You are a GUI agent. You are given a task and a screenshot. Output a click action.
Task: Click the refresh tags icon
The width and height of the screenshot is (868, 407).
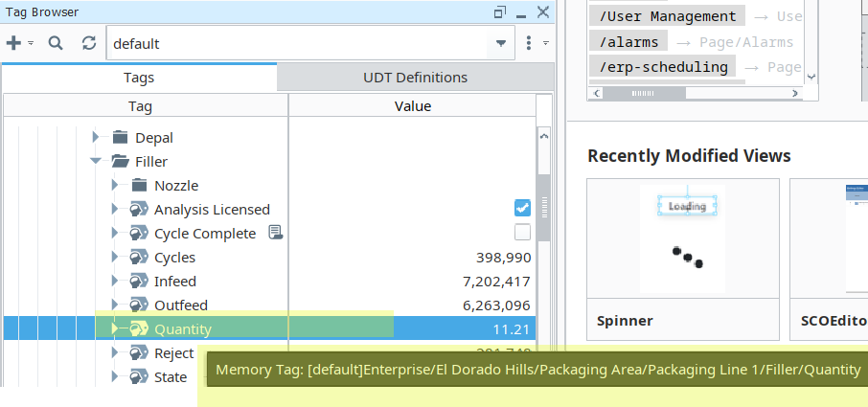[89, 43]
